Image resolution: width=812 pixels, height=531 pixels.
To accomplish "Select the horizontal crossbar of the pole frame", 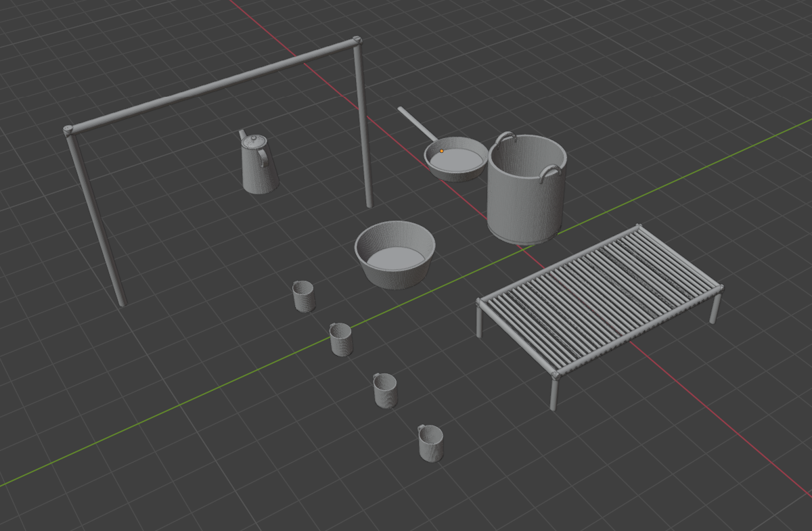I will coord(212,86).
